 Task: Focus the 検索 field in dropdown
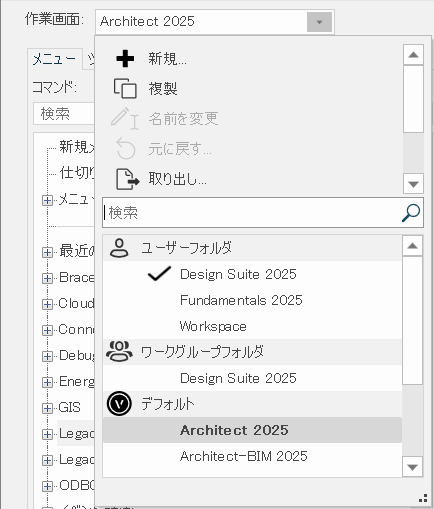(x=251, y=213)
